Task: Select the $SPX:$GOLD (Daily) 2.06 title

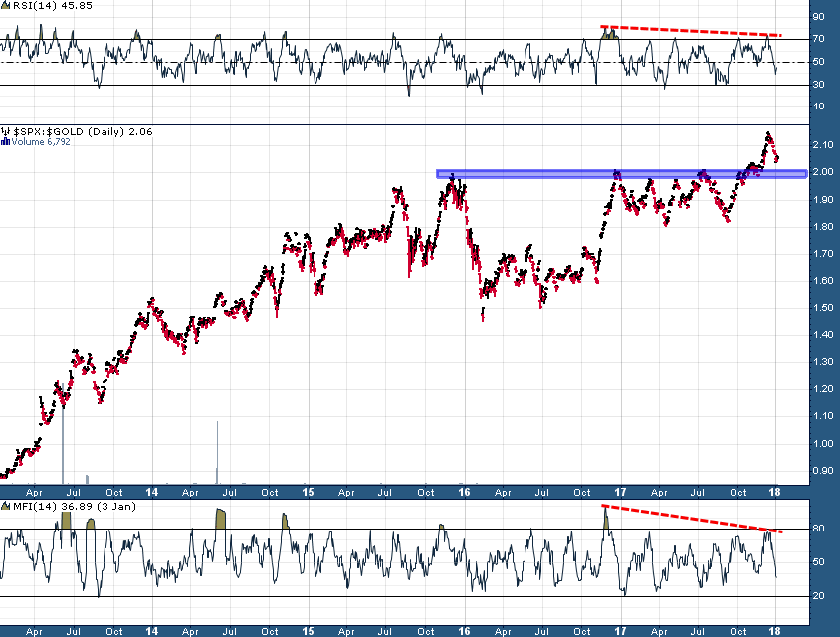Action: pyautogui.click(x=83, y=131)
